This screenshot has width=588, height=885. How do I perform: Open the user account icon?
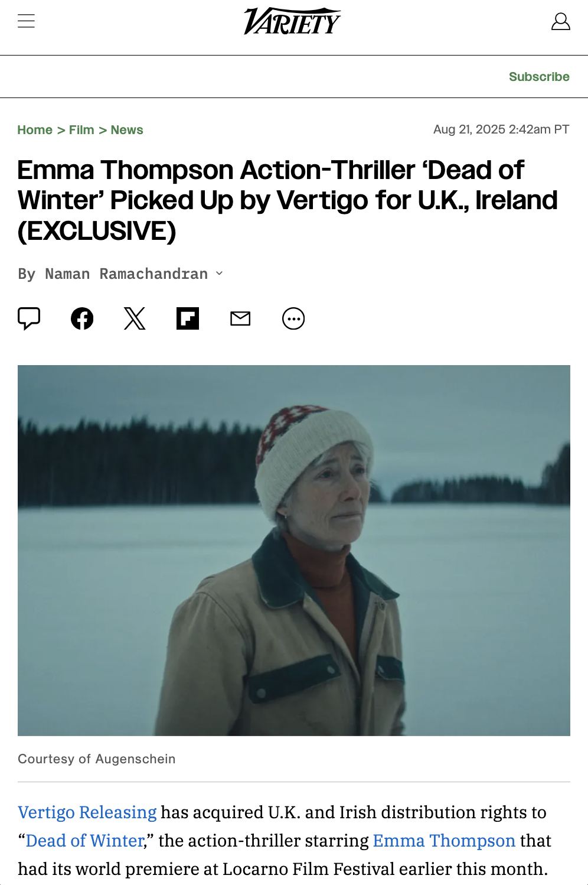point(560,21)
